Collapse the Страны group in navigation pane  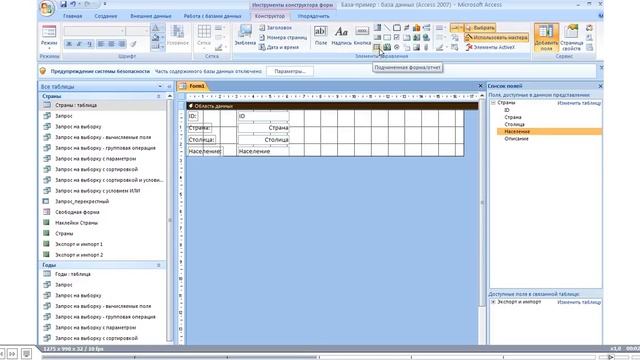pyautogui.click(x=159, y=96)
